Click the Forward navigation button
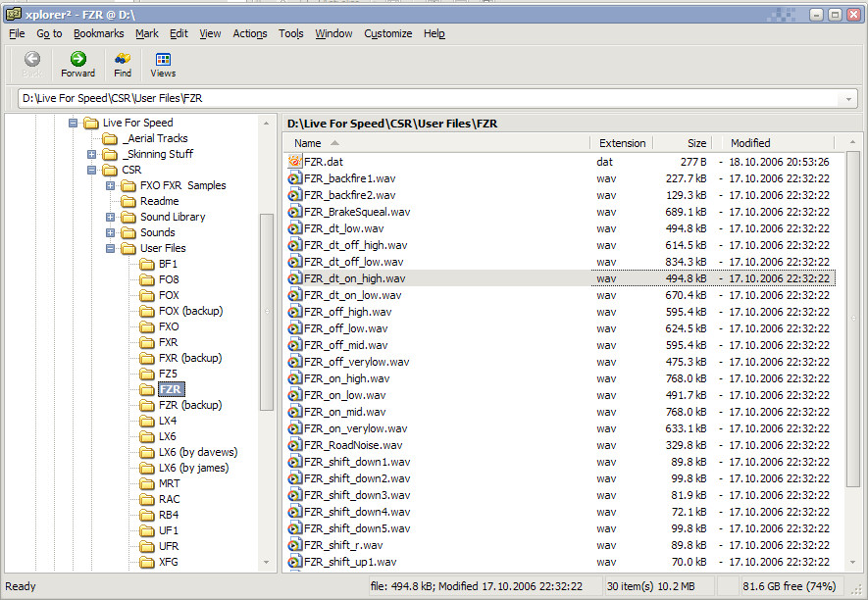Image resolution: width=868 pixels, height=600 pixels. [78, 64]
